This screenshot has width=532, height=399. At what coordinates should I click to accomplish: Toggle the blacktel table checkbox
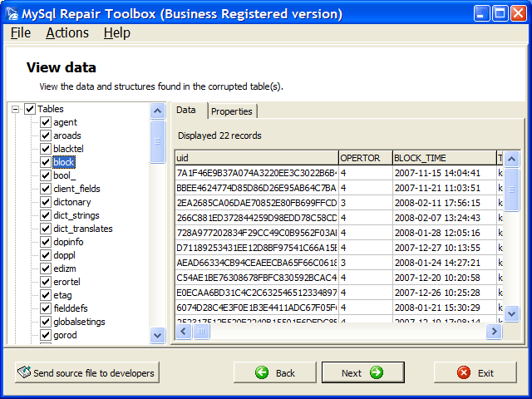pyautogui.click(x=46, y=149)
